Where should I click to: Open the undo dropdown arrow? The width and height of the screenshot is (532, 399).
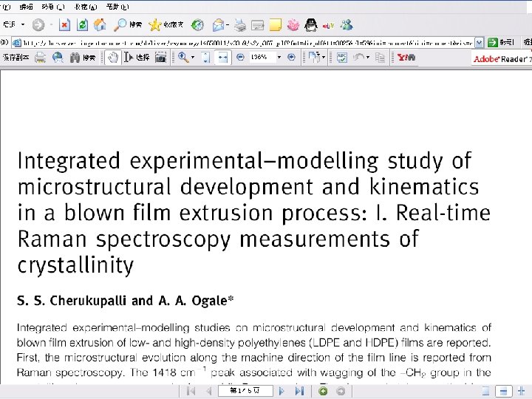368,58
